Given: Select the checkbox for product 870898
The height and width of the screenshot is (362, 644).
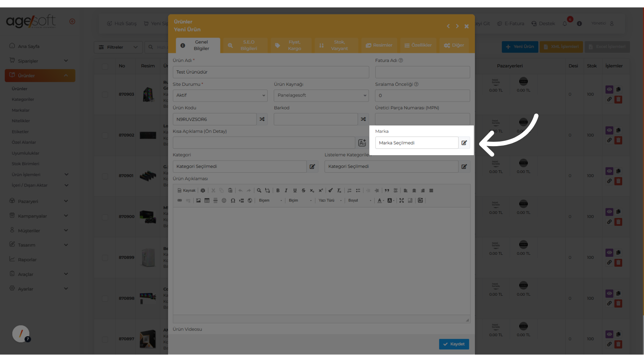Looking at the screenshot, I should coord(105,299).
